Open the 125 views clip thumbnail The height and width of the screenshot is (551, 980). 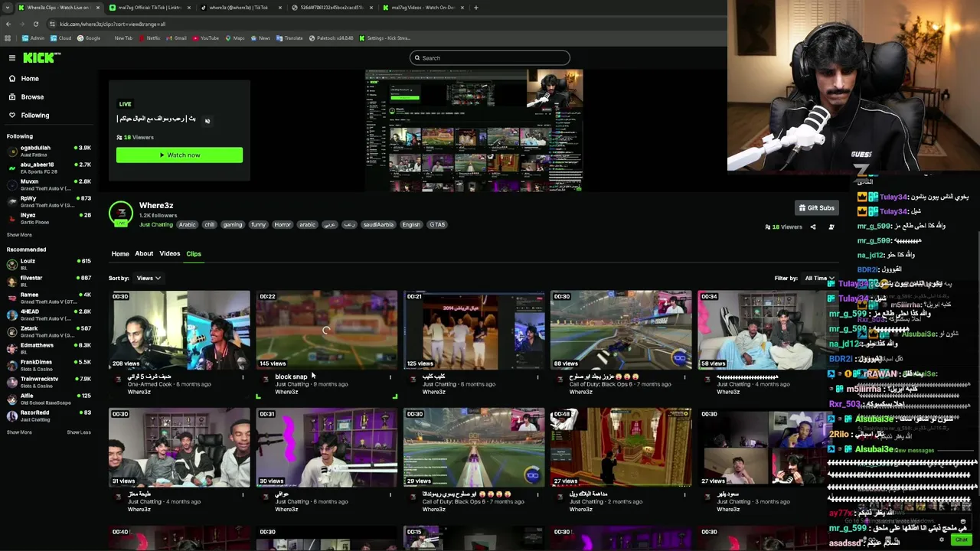coord(474,330)
